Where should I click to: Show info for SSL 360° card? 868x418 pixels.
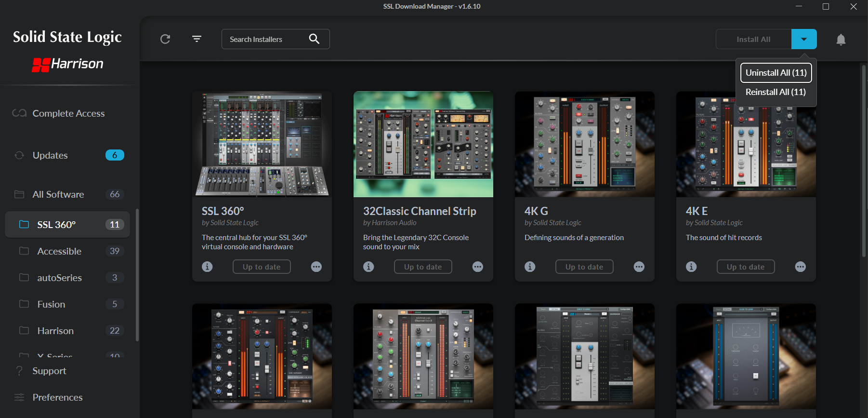[207, 267]
